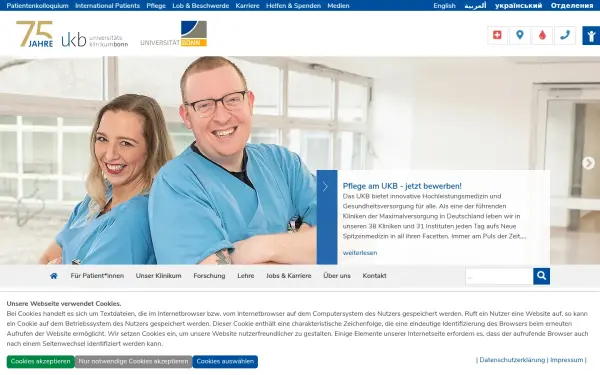Open Forschung menu
This screenshot has width=600, height=375.
coord(209,276)
